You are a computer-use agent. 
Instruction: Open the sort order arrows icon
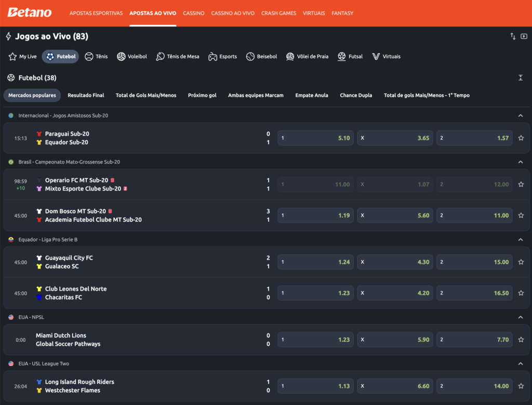(513, 36)
